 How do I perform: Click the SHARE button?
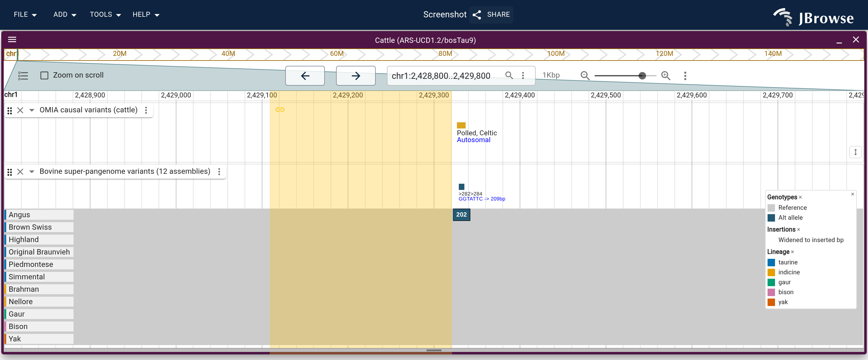tap(491, 15)
